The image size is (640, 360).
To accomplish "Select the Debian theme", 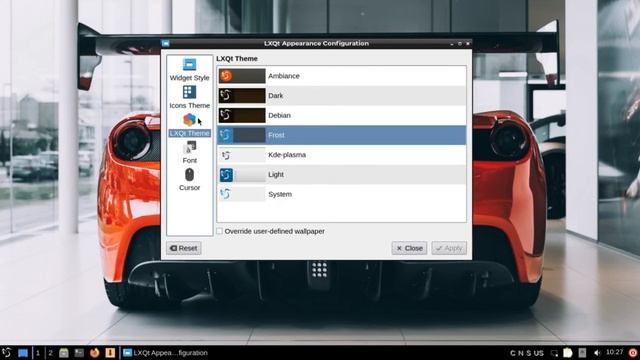I will (342, 115).
